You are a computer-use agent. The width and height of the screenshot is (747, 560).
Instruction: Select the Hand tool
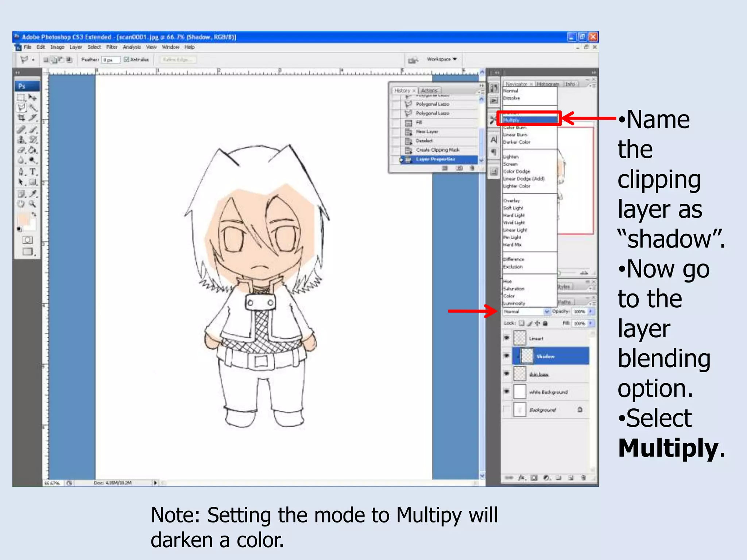[21, 204]
